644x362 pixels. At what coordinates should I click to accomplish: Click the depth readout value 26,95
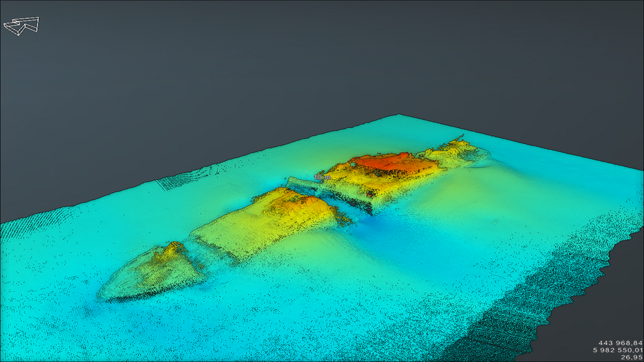coord(631,356)
